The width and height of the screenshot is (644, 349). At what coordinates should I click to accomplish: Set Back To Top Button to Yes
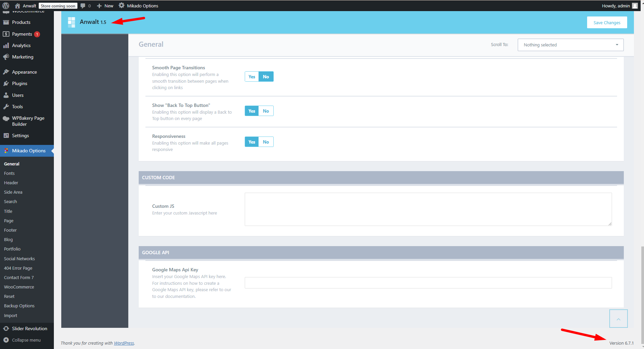click(252, 111)
